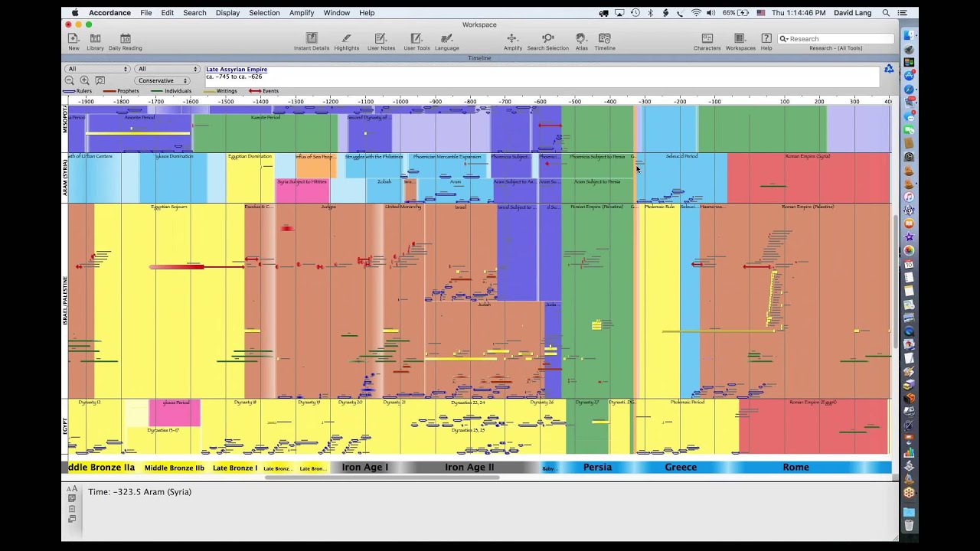
Task: Open the Research search options arrow
Action: tap(785, 38)
